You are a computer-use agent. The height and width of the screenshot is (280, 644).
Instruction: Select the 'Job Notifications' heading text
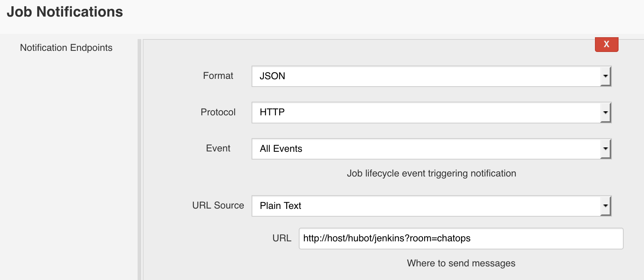tap(65, 12)
